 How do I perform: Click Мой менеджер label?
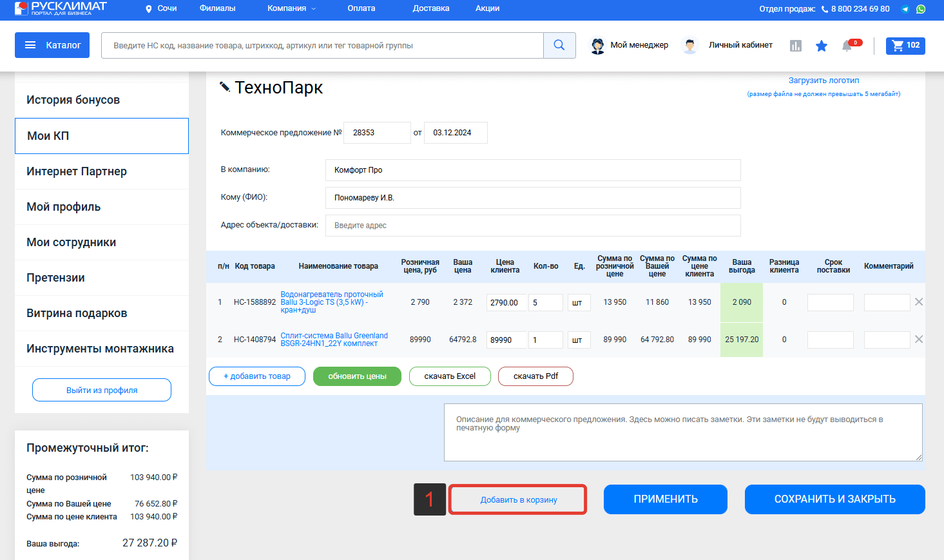tap(639, 45)
